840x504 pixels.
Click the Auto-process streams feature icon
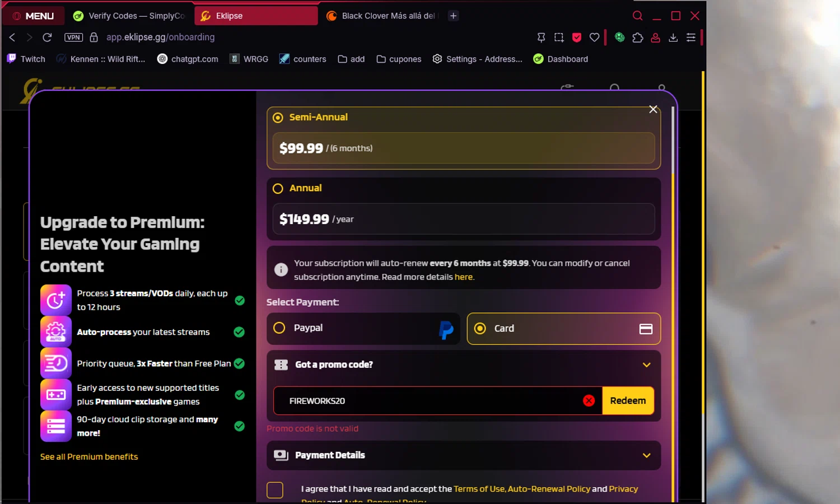[x=56, y=332]
